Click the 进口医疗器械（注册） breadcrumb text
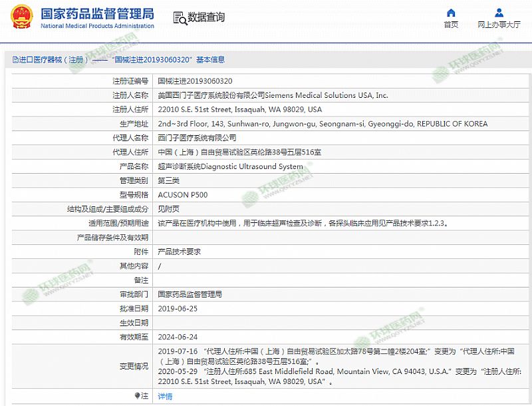The height and width of the screenshot is (406, 532). 53,60
